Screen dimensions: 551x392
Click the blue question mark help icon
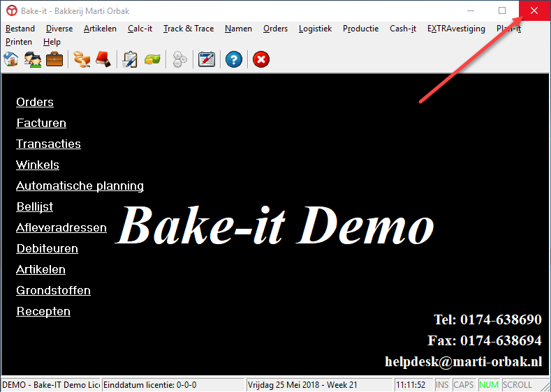point(234,59)
